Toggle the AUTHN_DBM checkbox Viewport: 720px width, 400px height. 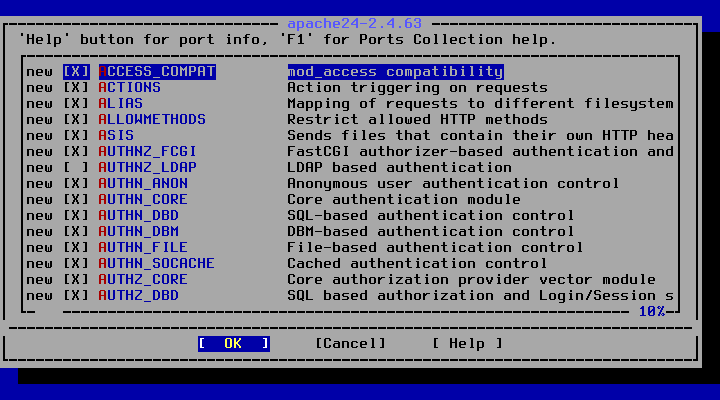76,231
